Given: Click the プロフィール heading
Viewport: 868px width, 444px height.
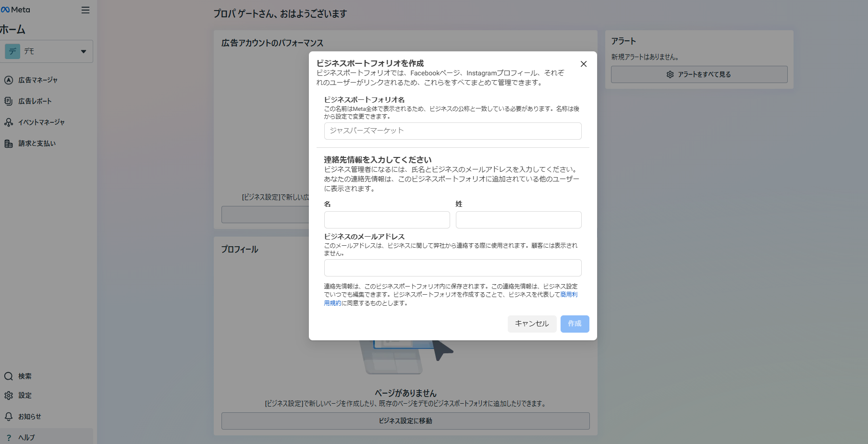Looking at the screenshot, I should (240, 250).
